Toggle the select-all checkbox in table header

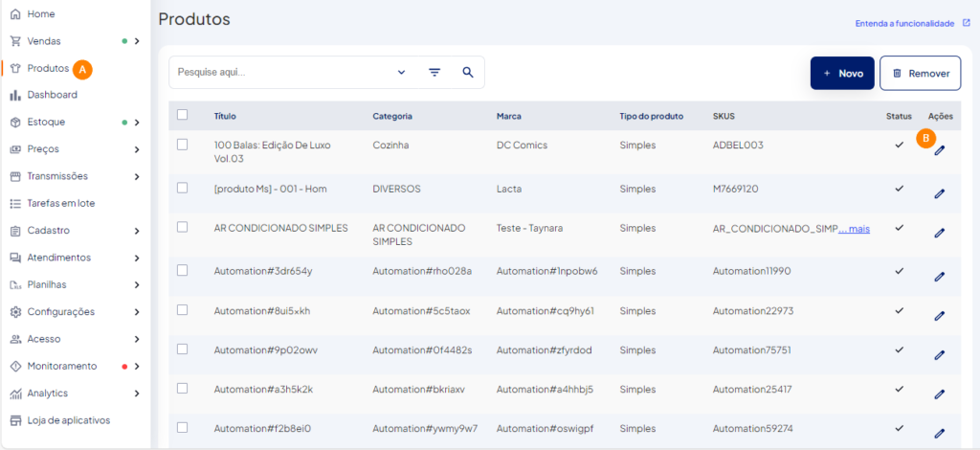(x=183, y=114)
